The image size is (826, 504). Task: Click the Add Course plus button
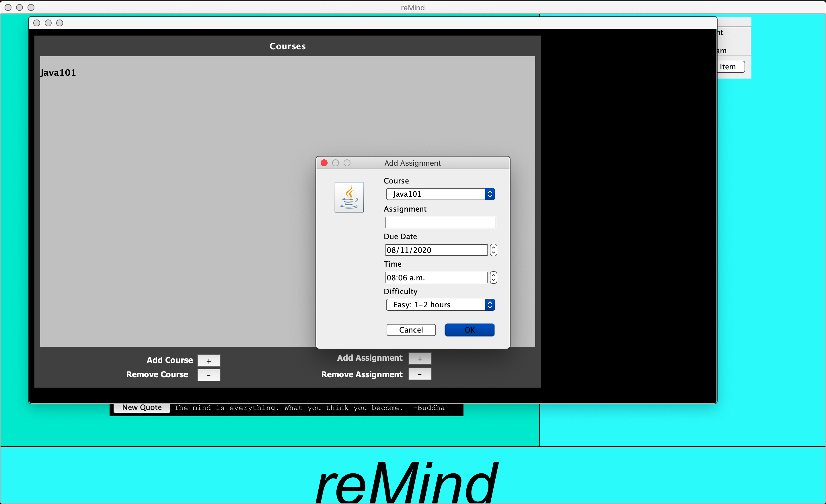click(209, 361)
